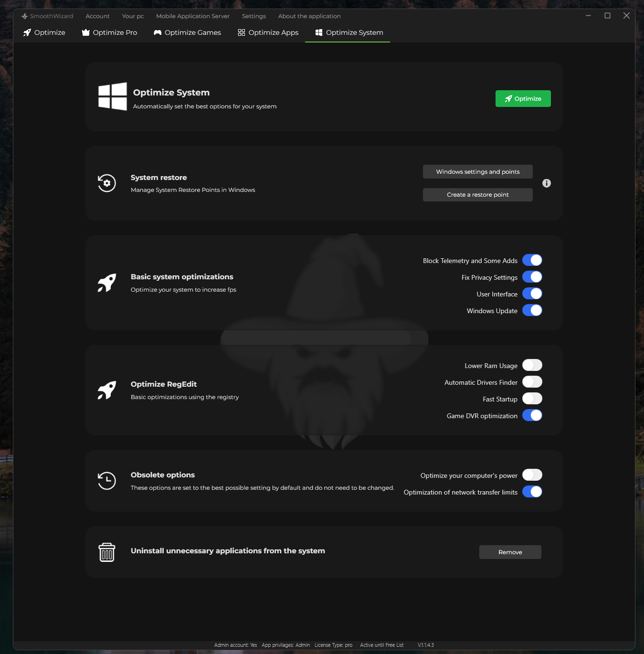Open the Settings menu
This screenshot has height=654, width=644.
click(x=253, y=16)
